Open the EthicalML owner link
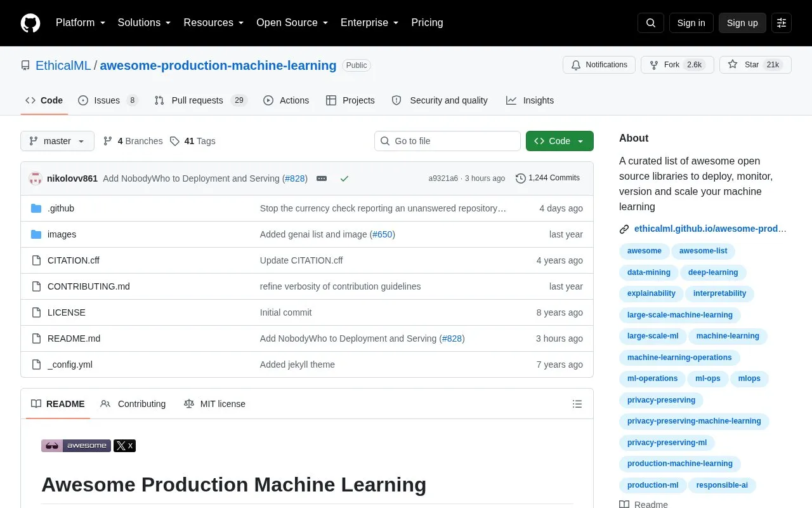812x508 pixels. tap(63, 65)
